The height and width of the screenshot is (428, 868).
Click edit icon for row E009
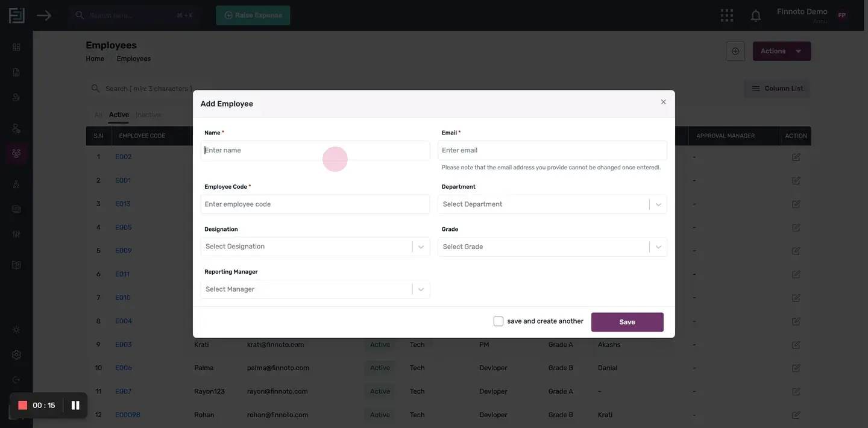coord(796,251)
